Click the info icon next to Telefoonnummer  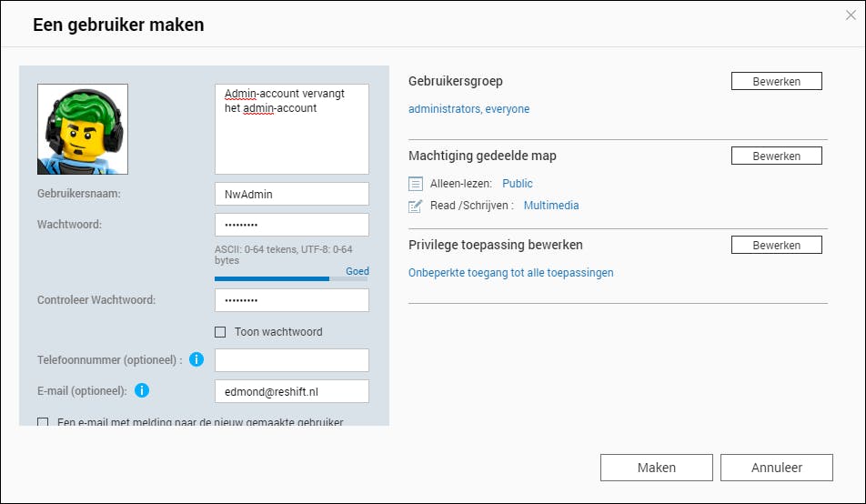pyautogui.click(x=196, y=360)
